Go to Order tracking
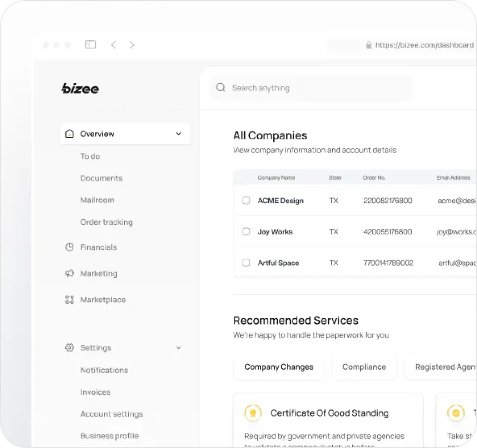The image size is (477, 448). 107,222
